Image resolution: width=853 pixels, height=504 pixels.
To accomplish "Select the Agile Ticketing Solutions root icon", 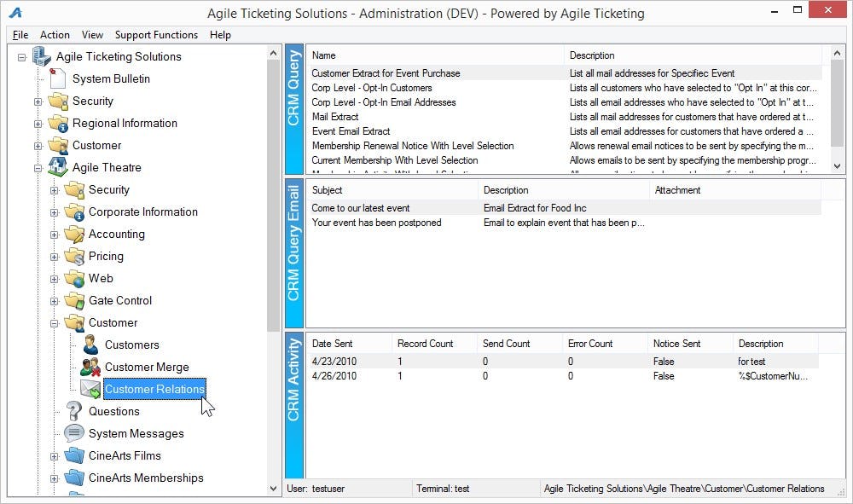I will click(41, 56).
